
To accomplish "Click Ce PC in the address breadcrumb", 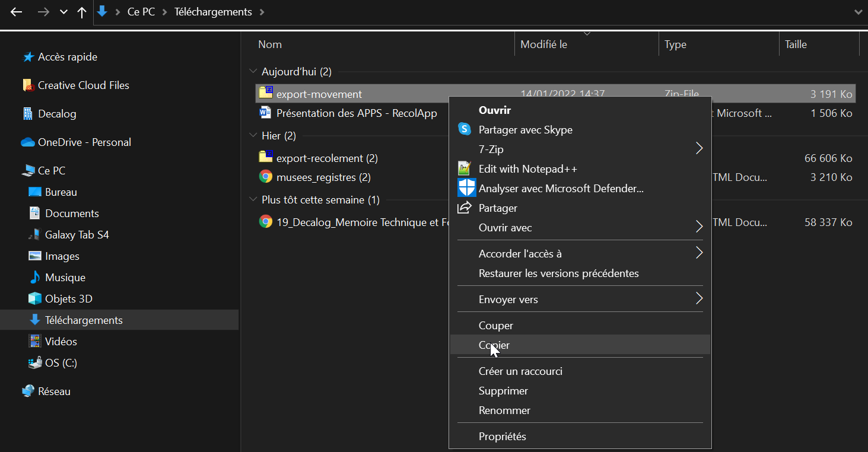I will [x=141, y=12].
